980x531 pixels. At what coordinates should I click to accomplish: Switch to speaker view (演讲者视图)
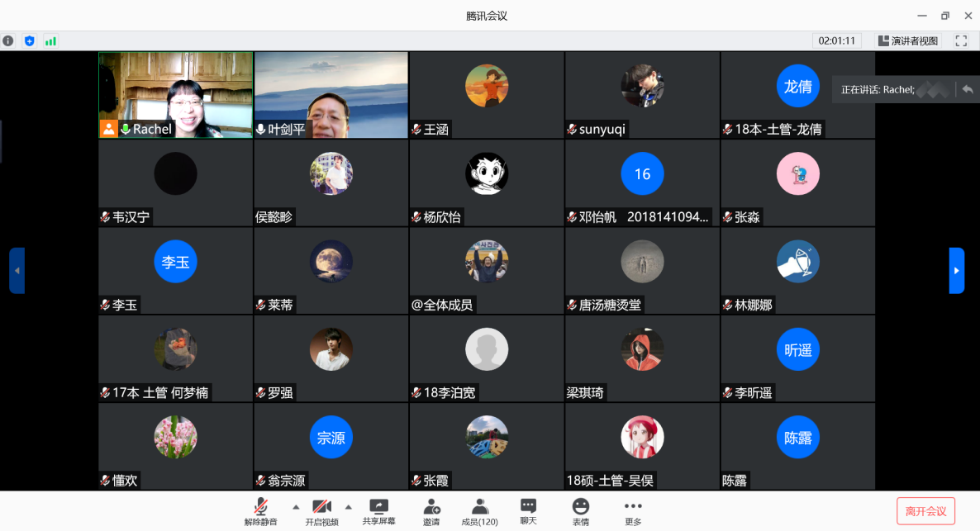[x=908, y=40]
